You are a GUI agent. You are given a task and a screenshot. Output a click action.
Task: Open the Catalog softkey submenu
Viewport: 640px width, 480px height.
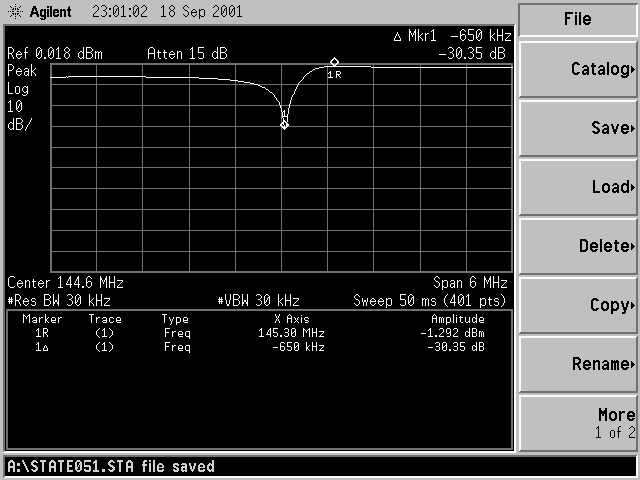[578, 69]
